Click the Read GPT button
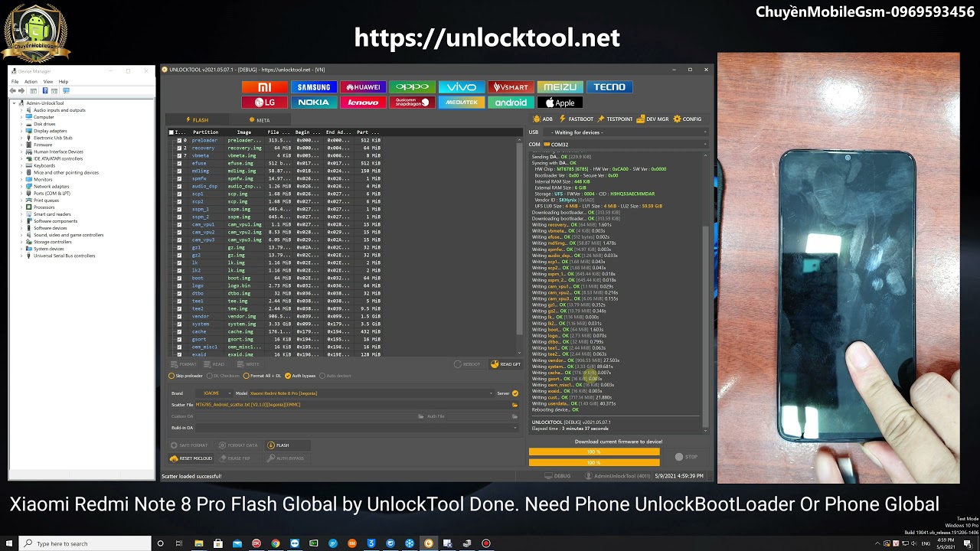 pos(505,364)
